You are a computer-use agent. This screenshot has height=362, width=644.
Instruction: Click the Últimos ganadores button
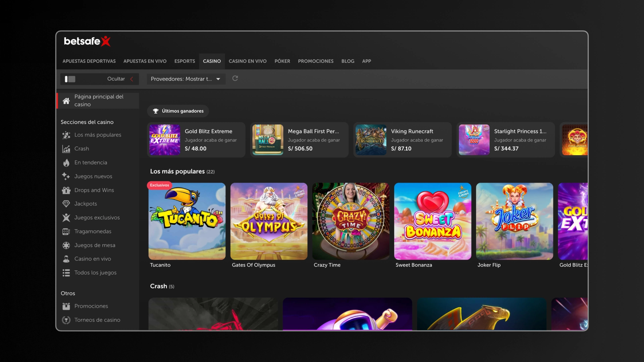point(178,111)
